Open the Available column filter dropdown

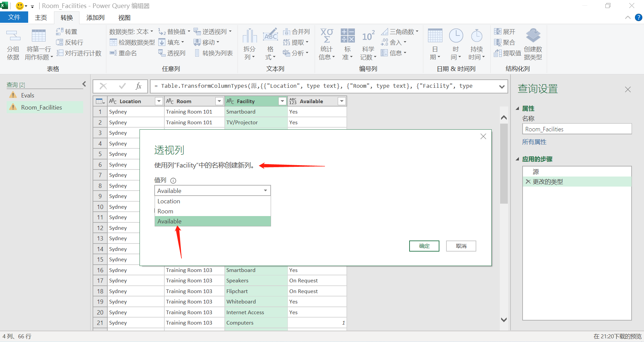coord(341,101)
